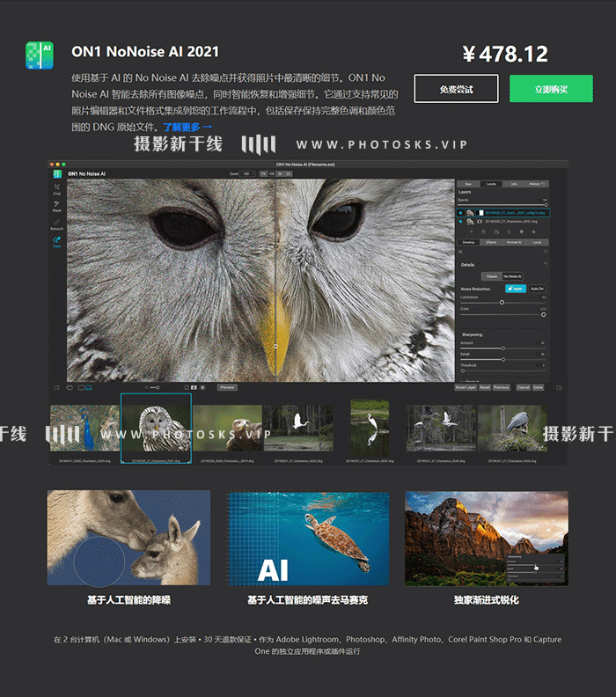
Task: Select the heron on nest thumbnail
Action: point(512,428)
